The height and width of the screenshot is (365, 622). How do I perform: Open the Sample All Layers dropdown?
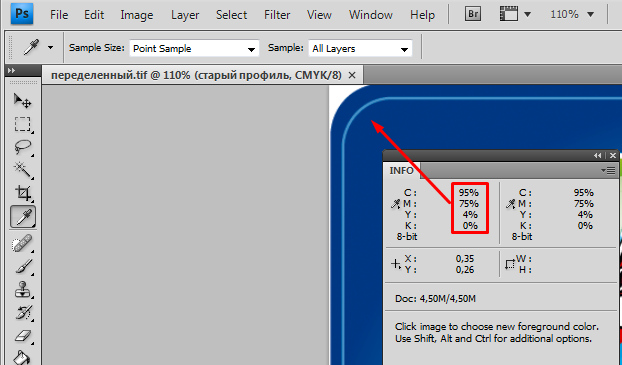point(360,48)
